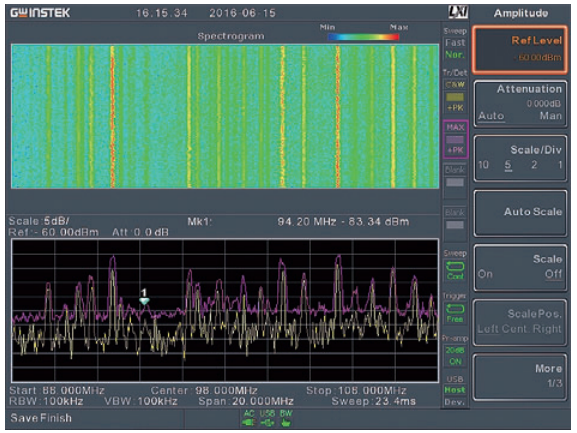
Task: Click the GW Instek logo
Action: point(40,13)
